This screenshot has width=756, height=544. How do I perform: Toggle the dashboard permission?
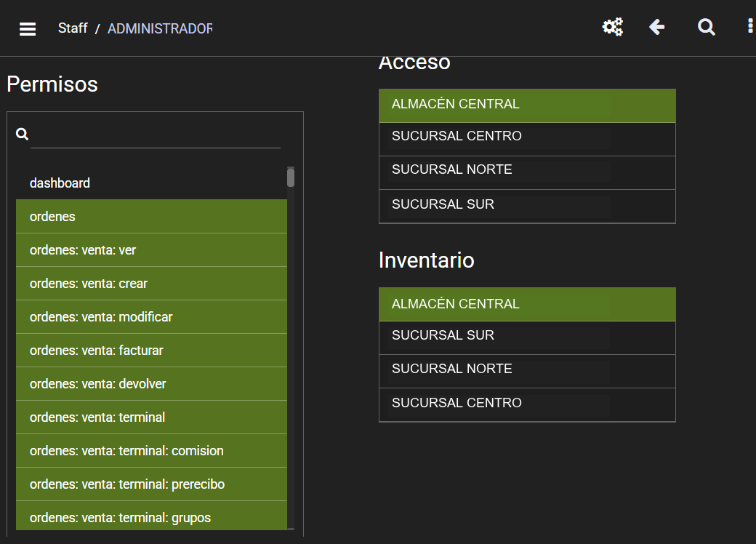click(151, 183)
